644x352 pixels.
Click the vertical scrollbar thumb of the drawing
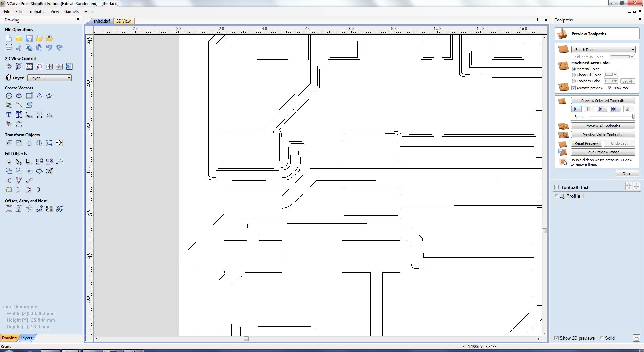pos(545,231)
